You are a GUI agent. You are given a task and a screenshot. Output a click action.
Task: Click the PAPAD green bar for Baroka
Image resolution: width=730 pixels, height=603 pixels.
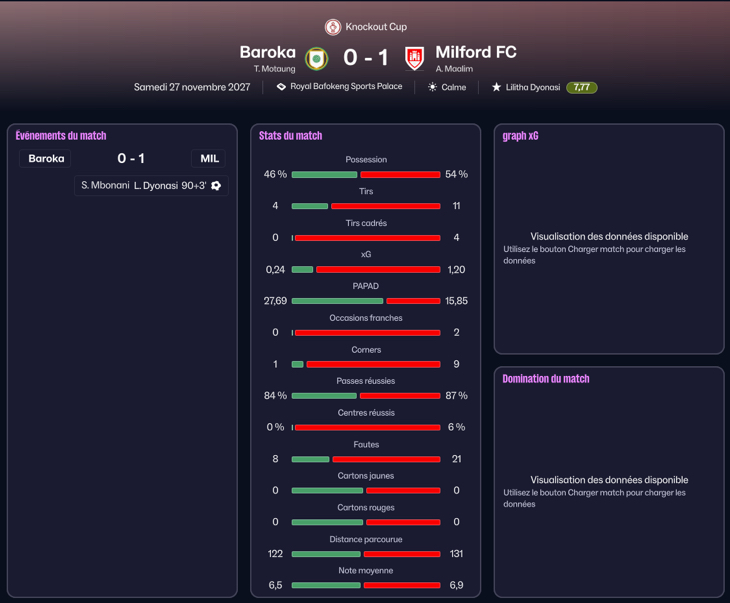pyautogui.click(x=338, y=301)
